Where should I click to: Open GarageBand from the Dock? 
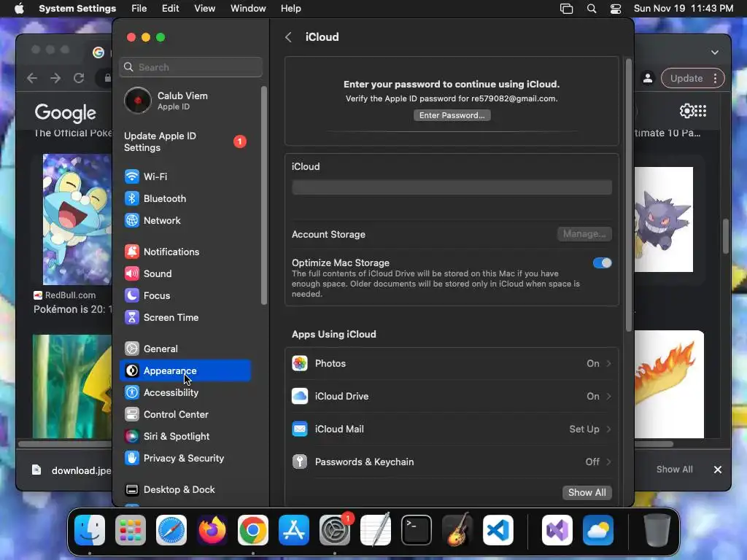click(457, 530)
